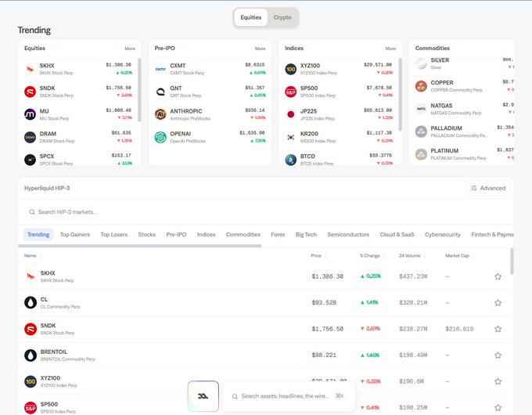Open the Commodities tab in HIP-3

click(x=243, y=235)
